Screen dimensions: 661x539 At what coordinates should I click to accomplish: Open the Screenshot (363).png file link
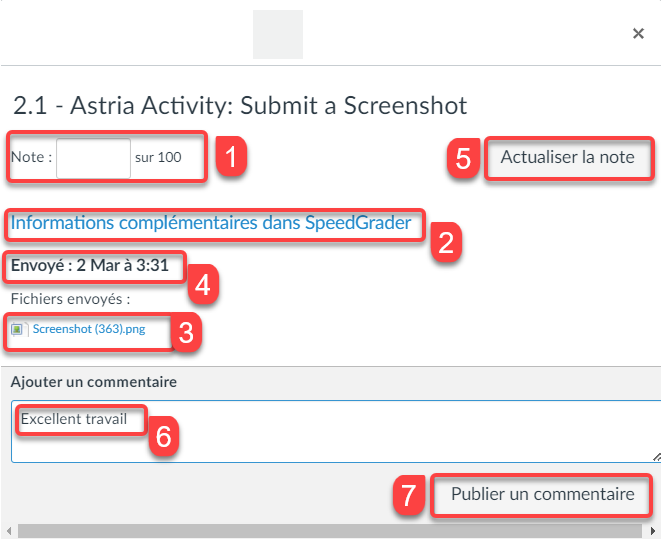89,329
